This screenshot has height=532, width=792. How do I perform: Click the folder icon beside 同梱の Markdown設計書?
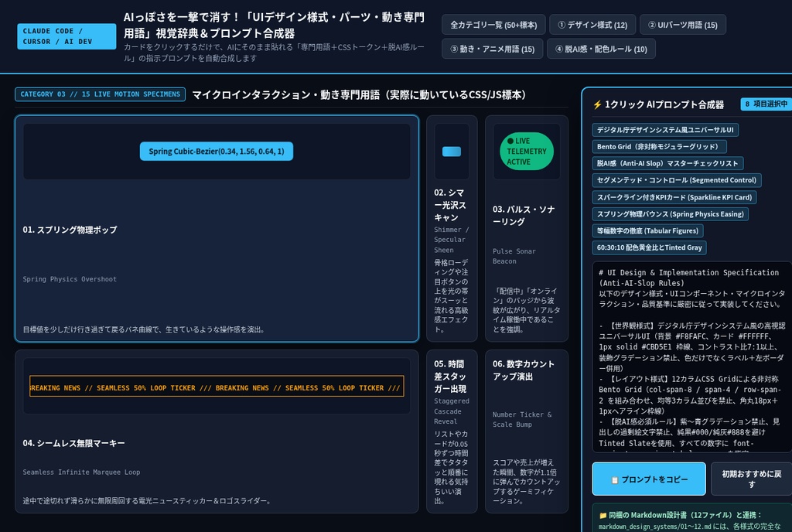tap(603, 515)
